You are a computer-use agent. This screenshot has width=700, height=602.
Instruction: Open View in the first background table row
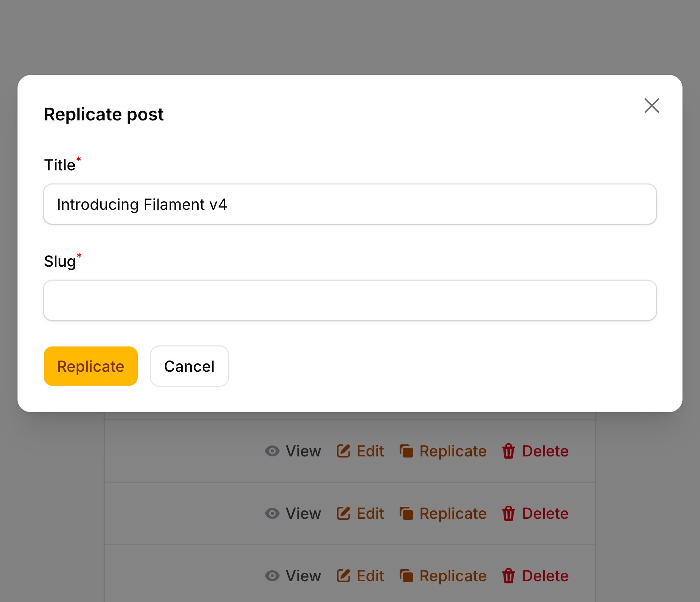pyautogui.click(x=293, y=451)
